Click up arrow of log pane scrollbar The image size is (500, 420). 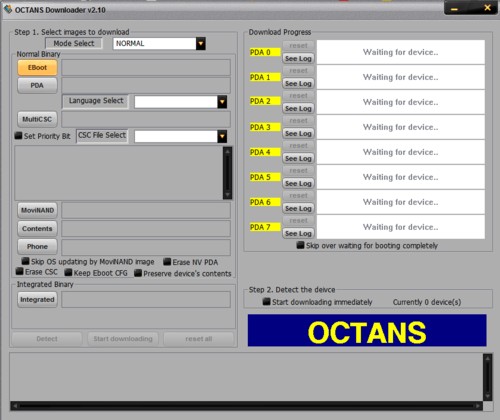click(x=487, y=359)
